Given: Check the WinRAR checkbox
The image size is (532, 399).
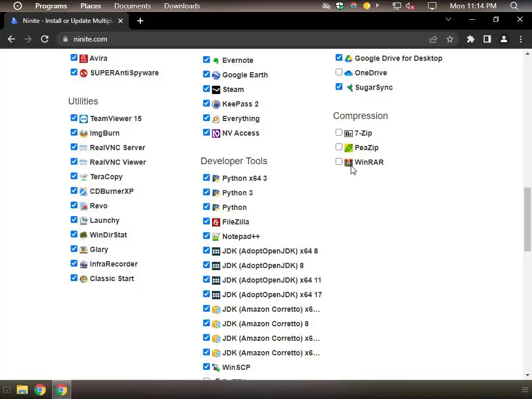Looking at the screenshot, I should [x=339, y=162].
